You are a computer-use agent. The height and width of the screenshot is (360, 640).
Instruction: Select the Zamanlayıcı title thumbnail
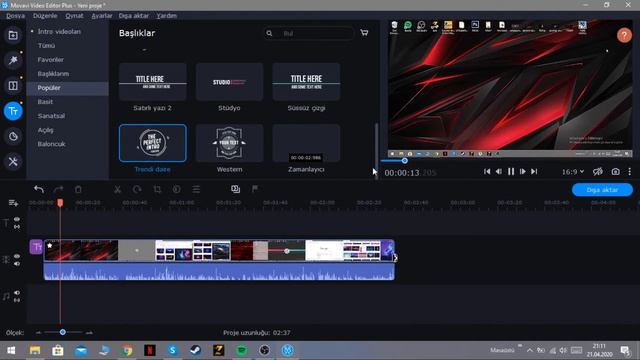point(306,143)
